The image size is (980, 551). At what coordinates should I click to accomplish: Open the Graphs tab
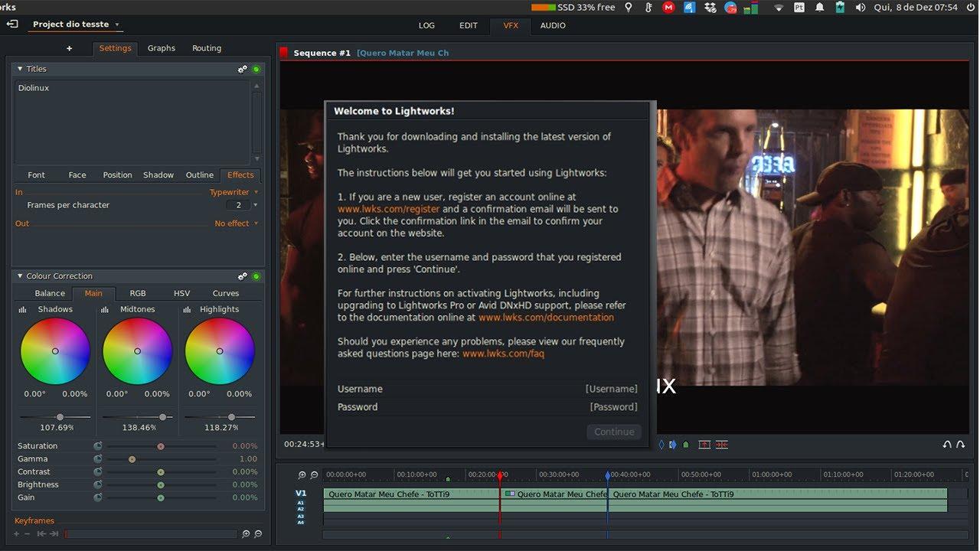pyautogui.click(x=162, y=48)
